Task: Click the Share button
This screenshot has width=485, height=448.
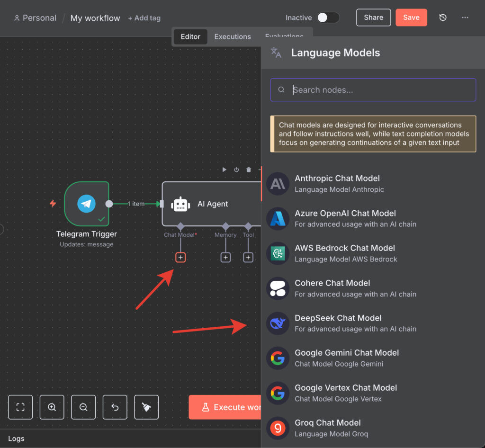Action: (373, 18)
